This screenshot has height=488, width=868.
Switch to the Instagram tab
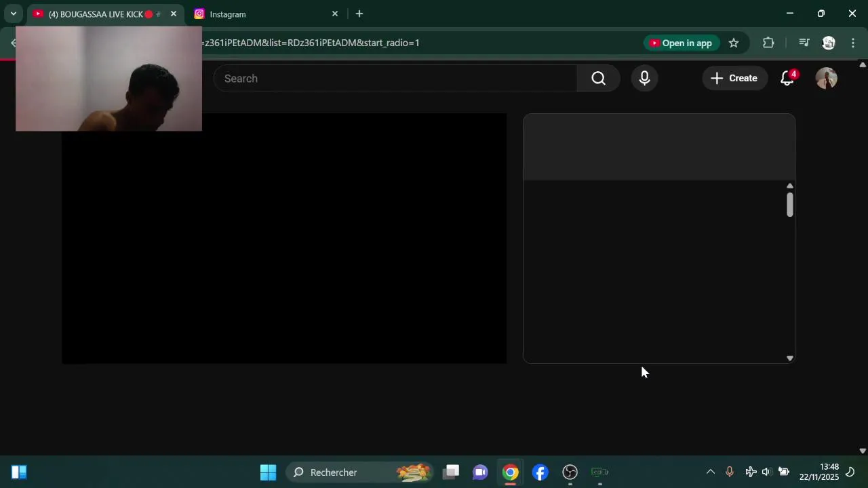coord(264,14)
